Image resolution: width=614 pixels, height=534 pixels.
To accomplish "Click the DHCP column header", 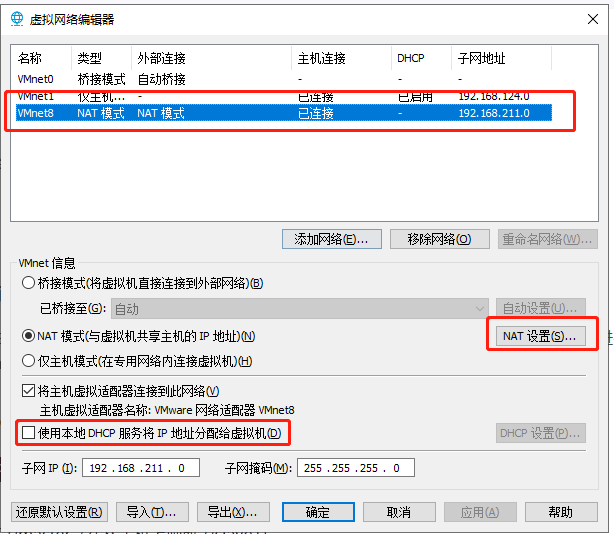I will [422, 58].
